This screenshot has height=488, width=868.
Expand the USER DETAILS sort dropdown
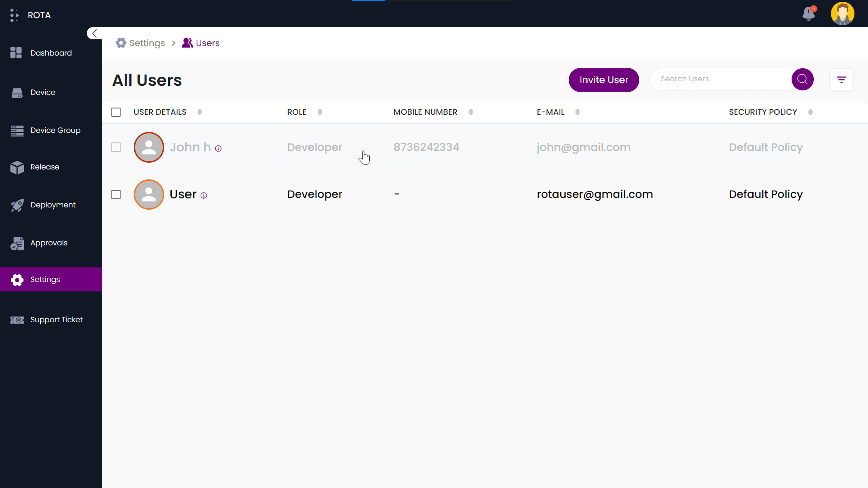[201, 112]
